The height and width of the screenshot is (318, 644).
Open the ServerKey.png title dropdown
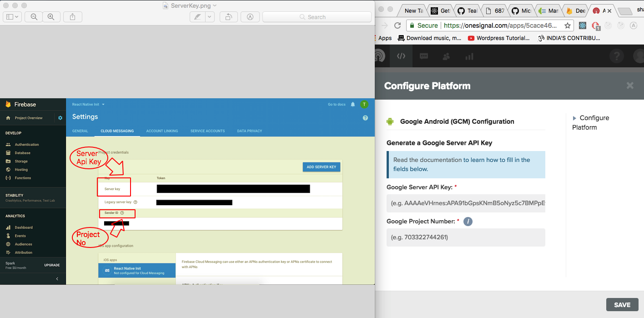[x=215, y=5]
